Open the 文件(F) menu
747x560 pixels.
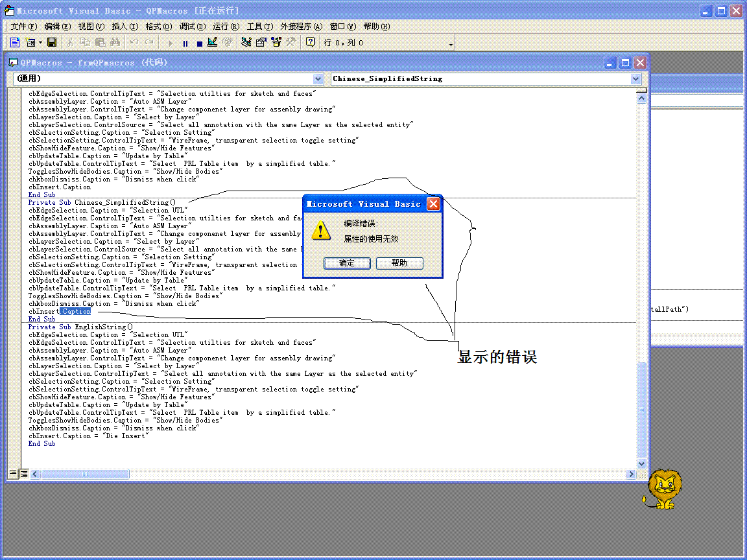24,27
